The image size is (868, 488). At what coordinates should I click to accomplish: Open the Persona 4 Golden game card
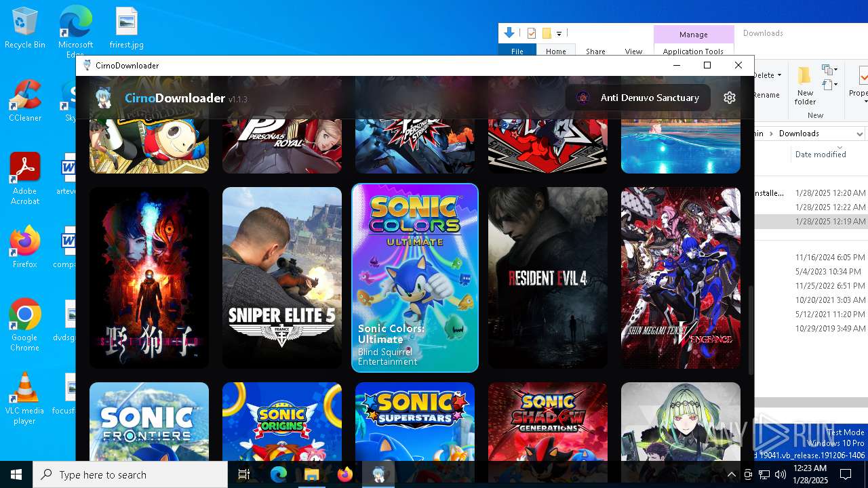pos(149,146)
